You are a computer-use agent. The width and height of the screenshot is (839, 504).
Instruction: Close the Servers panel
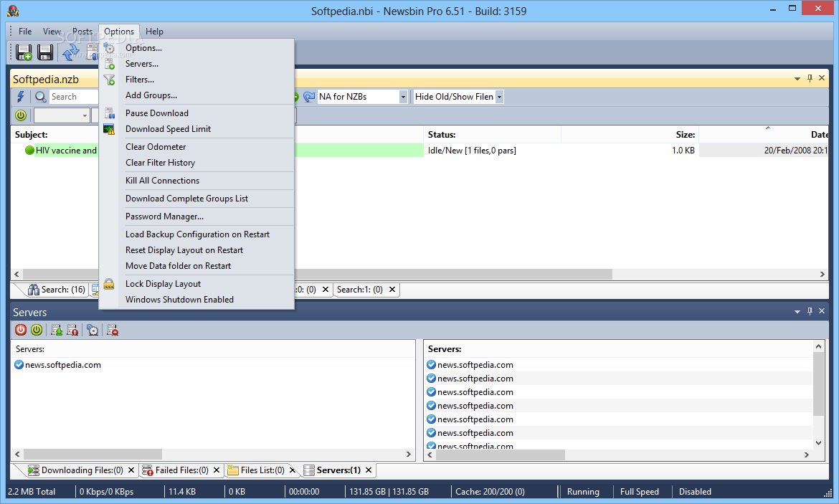tap(822, 311)
